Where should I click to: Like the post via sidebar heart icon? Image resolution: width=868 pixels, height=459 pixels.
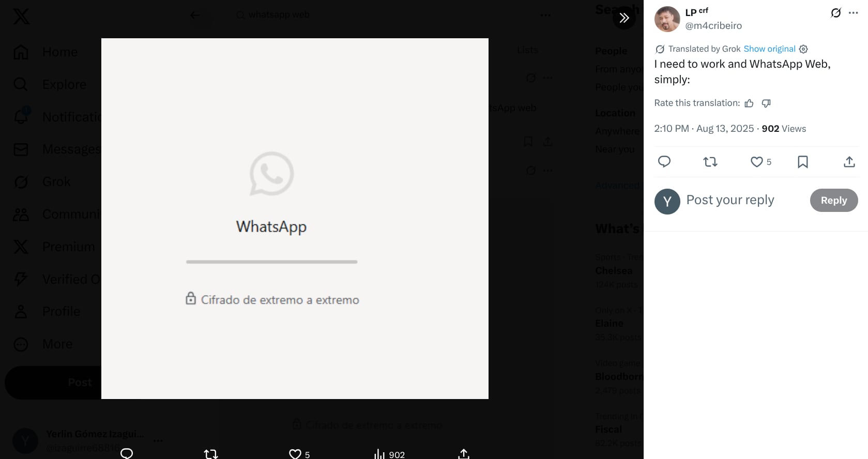coord(757,162)
